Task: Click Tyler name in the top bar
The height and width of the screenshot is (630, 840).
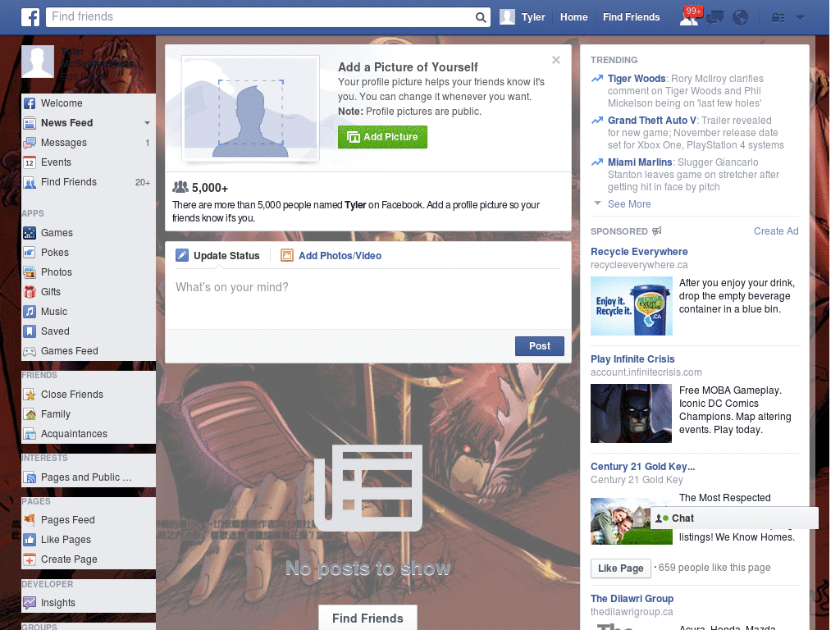Action: coord(533,17)
